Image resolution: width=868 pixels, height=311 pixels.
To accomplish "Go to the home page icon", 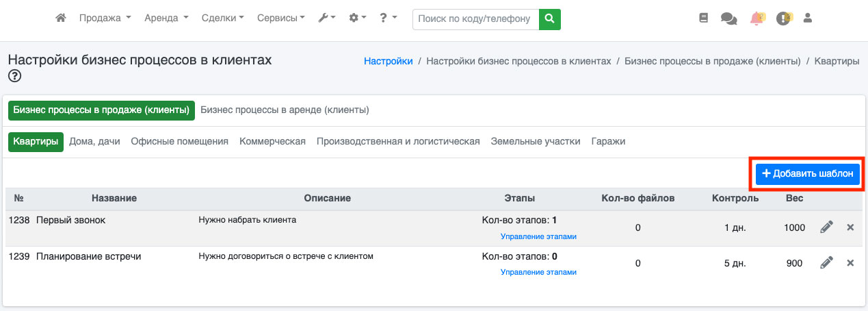I will point(61,18).
